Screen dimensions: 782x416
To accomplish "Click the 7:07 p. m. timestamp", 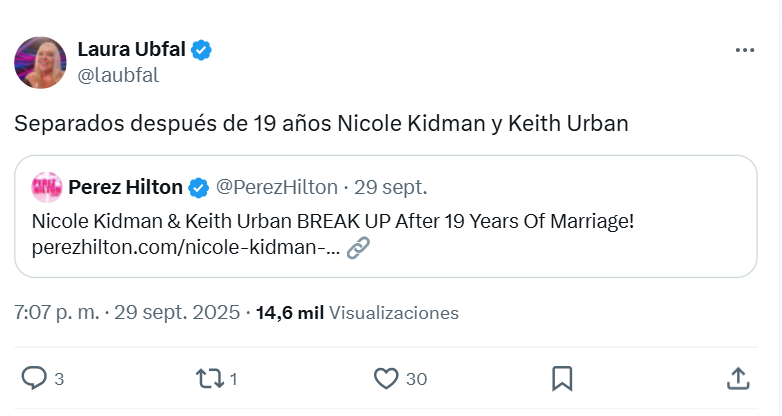I will click(x=57, y=312).
